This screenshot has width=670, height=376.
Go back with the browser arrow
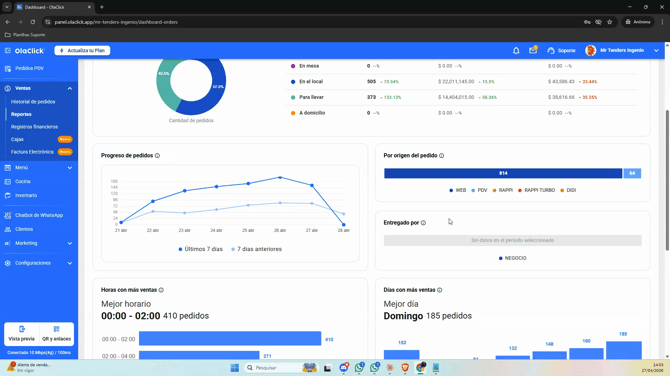click(8, 22)
